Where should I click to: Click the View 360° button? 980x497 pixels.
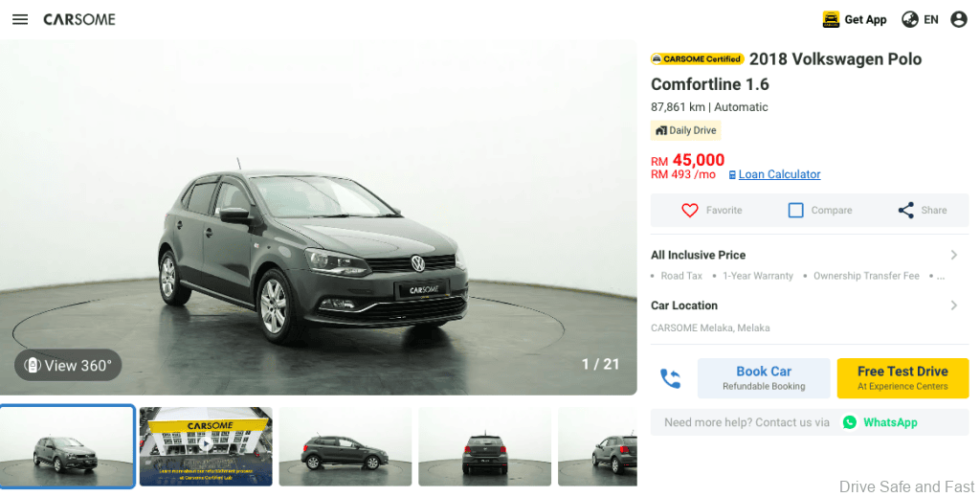pos(68,365)
